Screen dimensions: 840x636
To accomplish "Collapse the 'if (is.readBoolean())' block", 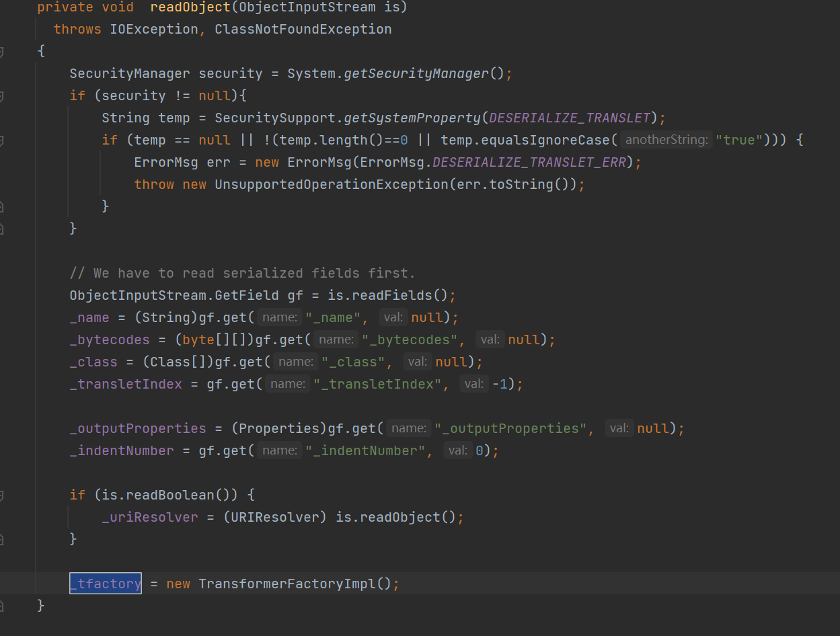I will pyautogui.click(x=1, y=495).
